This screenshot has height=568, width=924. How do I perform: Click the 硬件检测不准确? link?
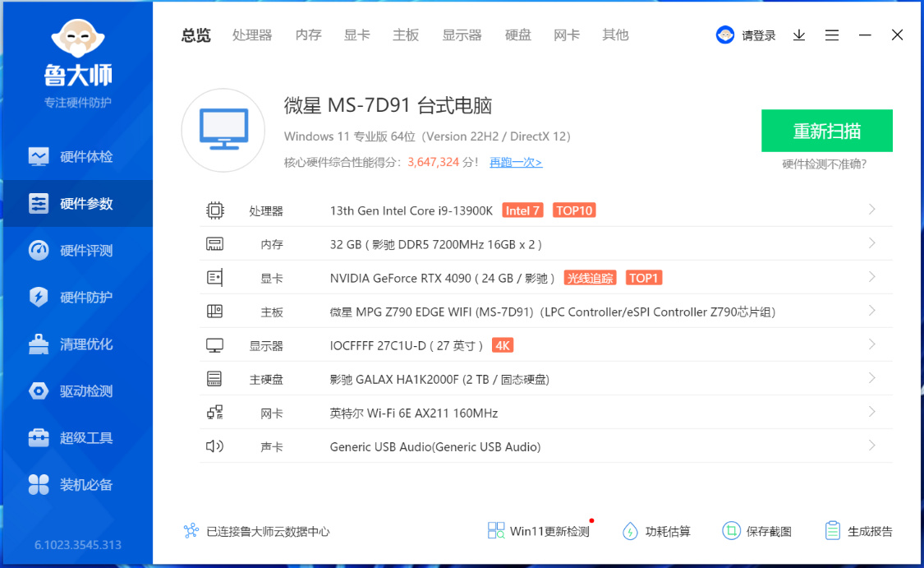[824, 164]
